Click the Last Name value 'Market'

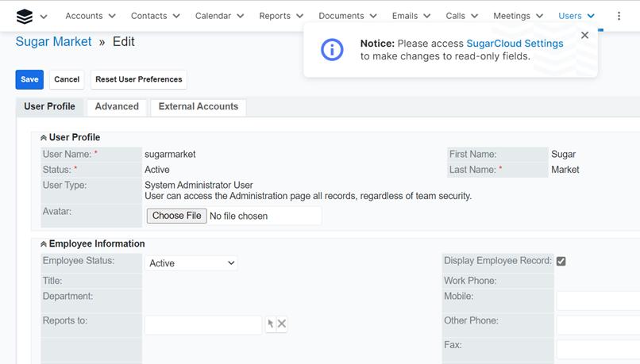click(x=565, y=170)
